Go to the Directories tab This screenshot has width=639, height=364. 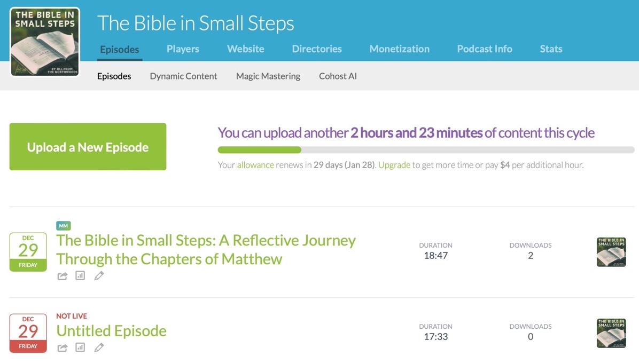pos(317,49)
